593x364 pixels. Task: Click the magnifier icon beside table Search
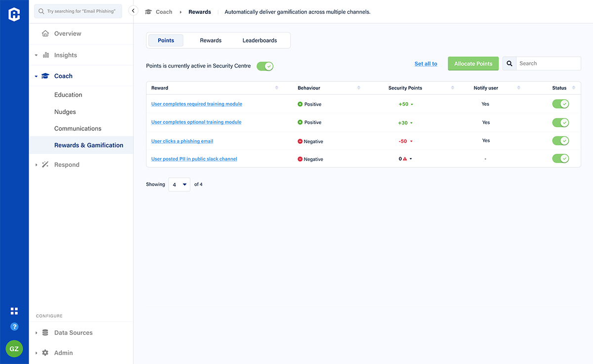(509, 64)
